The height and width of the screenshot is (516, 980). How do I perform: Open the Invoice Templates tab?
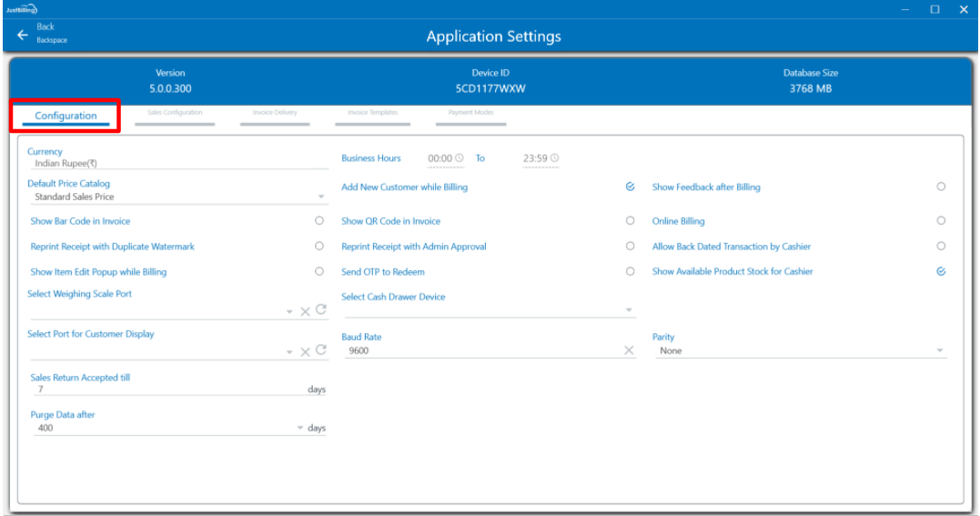coord(372,113)
